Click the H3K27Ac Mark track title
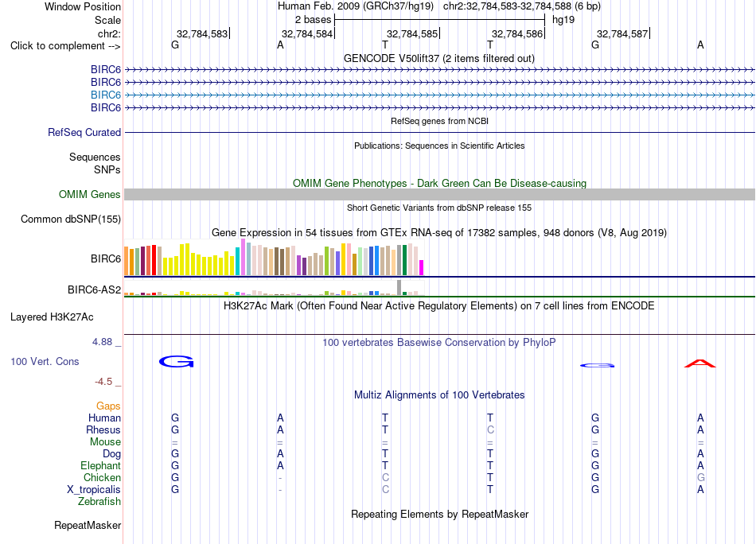The height and width of the screenshot is (544, 756). [439, 306]
